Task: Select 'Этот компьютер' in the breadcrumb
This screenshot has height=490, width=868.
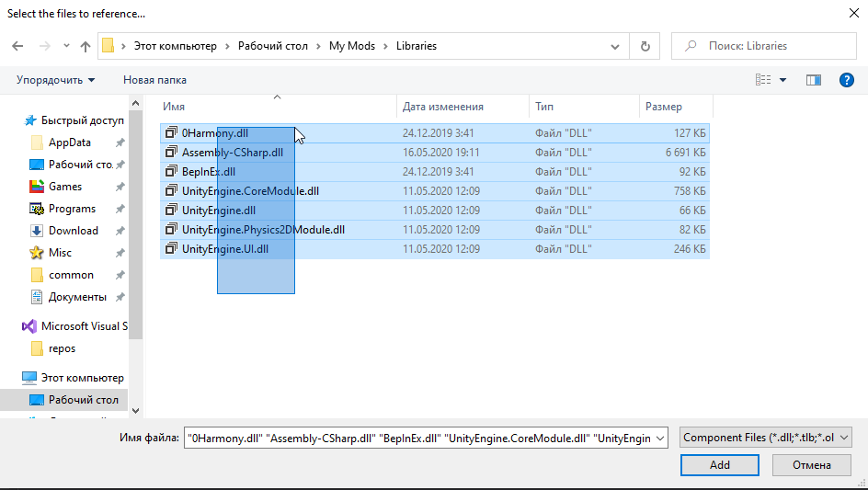Action: (x=176, y=46)
